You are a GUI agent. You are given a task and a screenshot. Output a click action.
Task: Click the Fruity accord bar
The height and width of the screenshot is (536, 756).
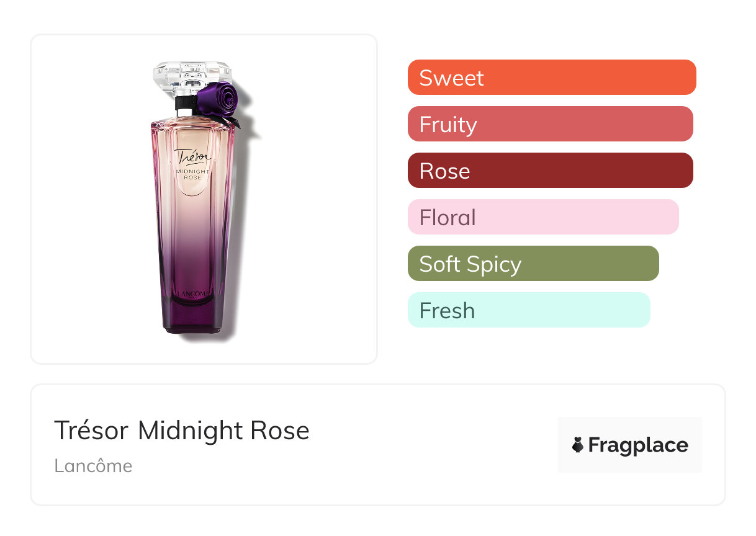click(550, 124)
